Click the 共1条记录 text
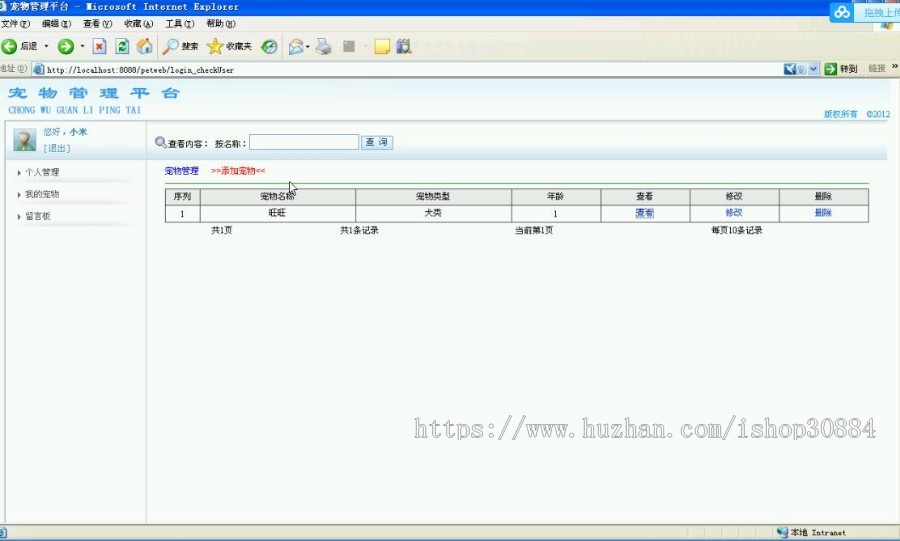Image resolution: width=900 pixels, height=541 pixels. point(359,230)
